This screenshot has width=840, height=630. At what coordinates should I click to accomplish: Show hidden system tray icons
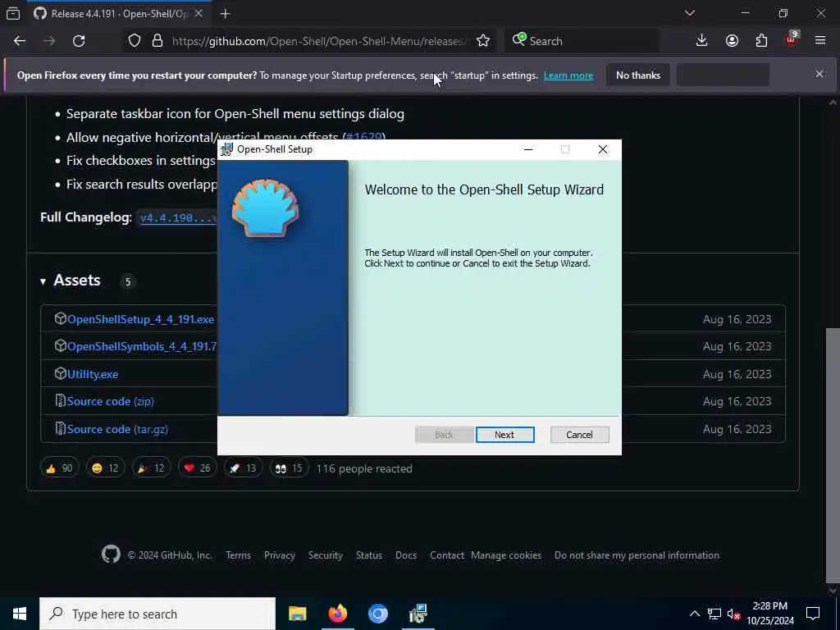(694, 614)
